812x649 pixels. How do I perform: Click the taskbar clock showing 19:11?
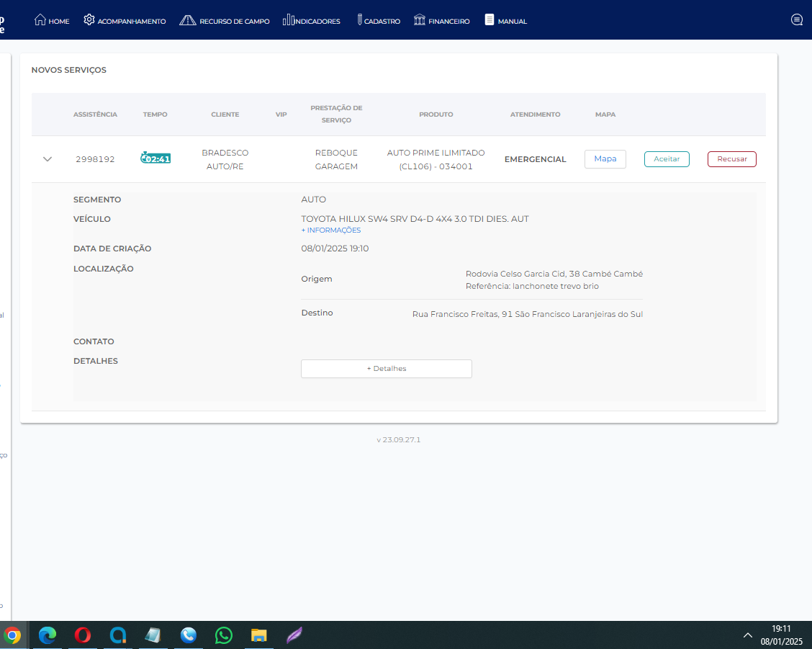click(x=781, y=635)
